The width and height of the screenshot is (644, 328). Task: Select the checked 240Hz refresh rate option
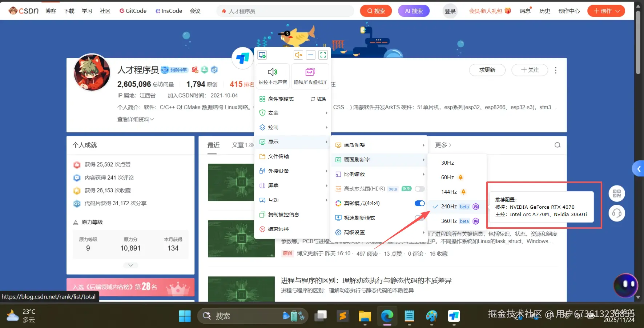457,207
